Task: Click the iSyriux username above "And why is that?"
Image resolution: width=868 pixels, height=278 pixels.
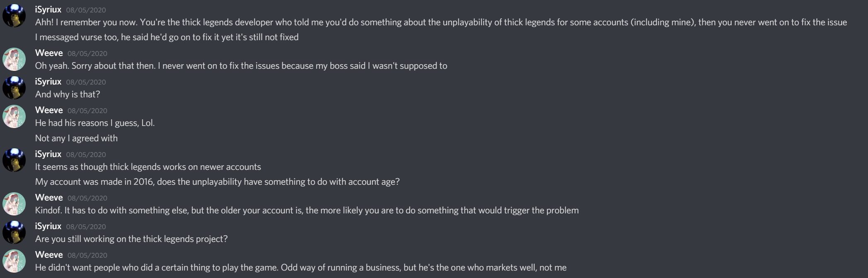Action: click(48, 82)
